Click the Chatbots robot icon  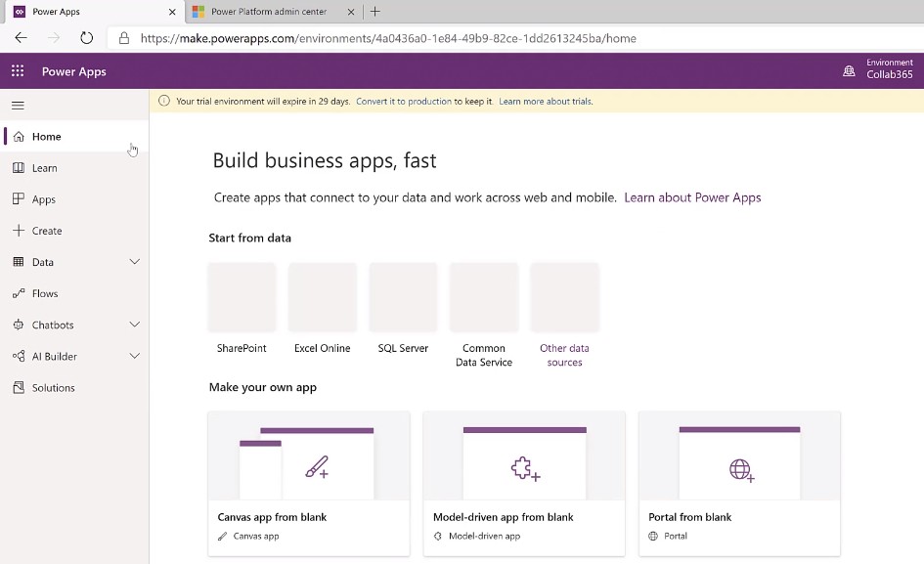pos(19,325)
